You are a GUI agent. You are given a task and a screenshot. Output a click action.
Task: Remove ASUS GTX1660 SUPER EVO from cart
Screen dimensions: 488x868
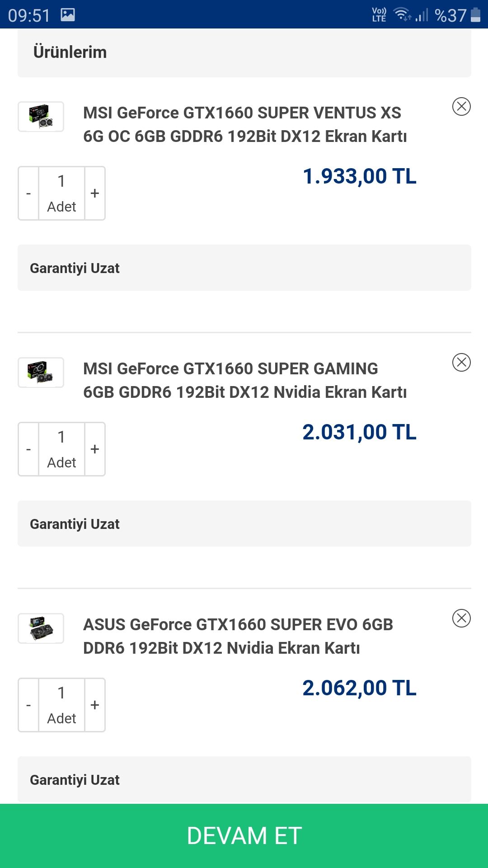(461, 618)
